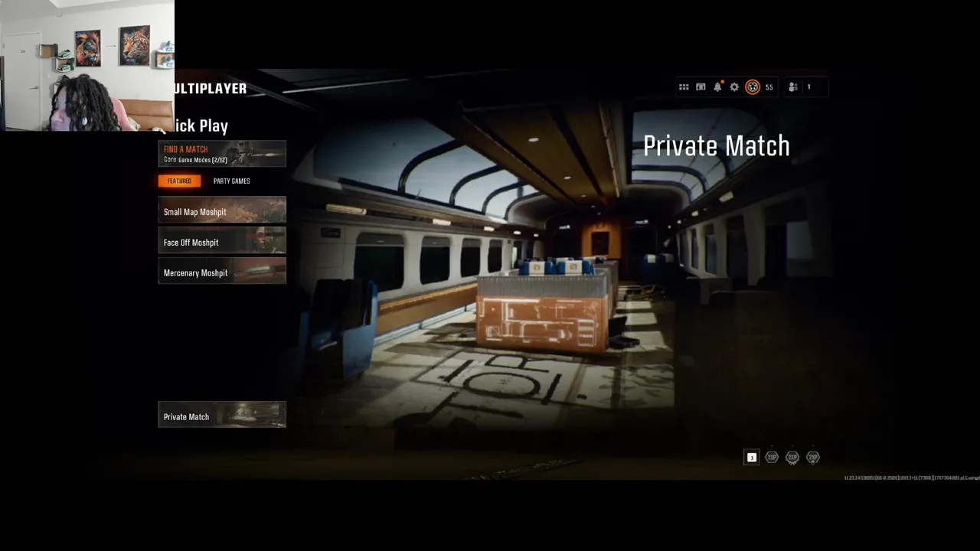Click the 2XP token with crossed weapons
Viewport: 980px width, 551px height.
pos(792,458)
